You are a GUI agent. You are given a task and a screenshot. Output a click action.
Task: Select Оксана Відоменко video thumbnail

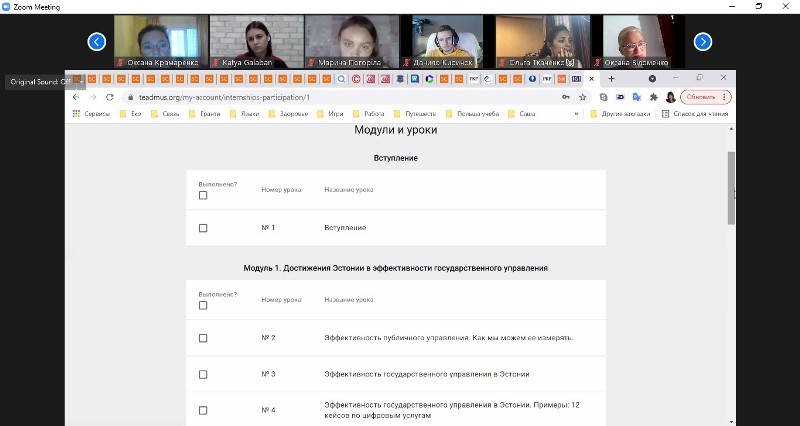coord(638,41)
